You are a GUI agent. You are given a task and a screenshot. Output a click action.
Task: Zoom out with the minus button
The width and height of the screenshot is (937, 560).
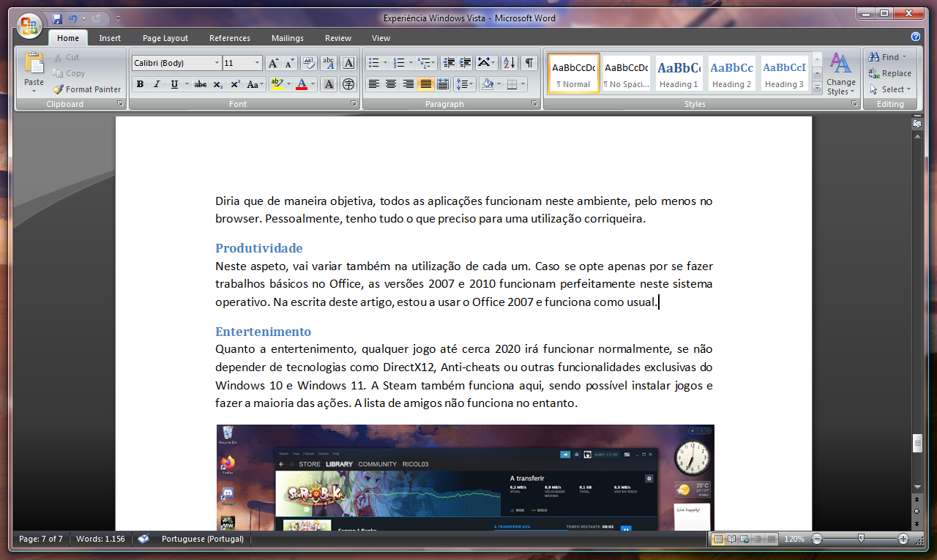coord(817,539)
